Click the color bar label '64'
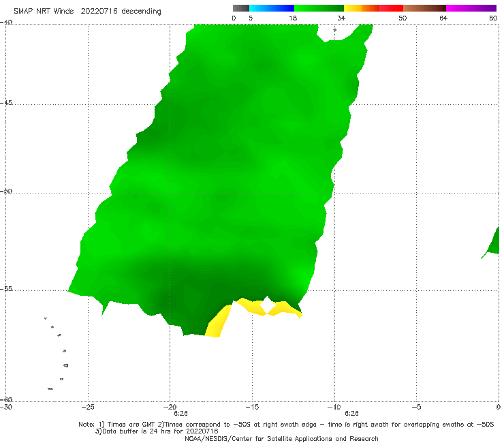Viewport: 504px width, 443px height. pyautogui.click(x=443, y=18)
